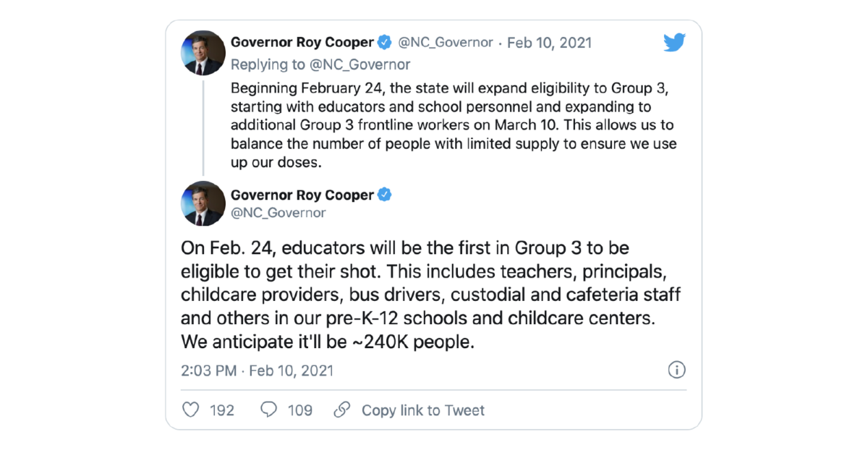
Task: Click Governor Roy Cooper's name on the top tweet
Action: (x=302, y=42)
